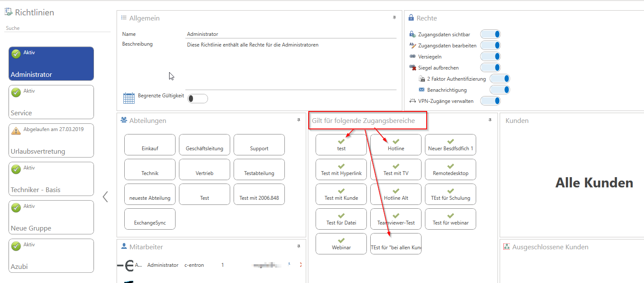Click the Rechte padlock icon
Viewport: 644px width, 283px height.
[411, 18]
